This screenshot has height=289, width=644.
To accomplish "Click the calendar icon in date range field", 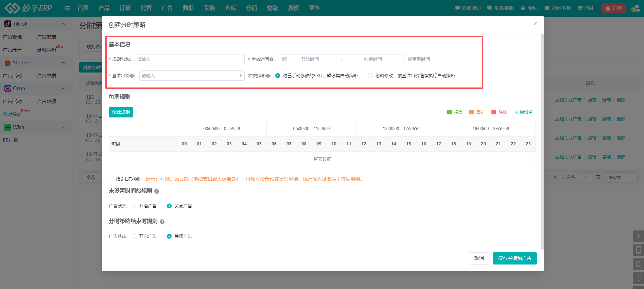I will tap(284, 59).
